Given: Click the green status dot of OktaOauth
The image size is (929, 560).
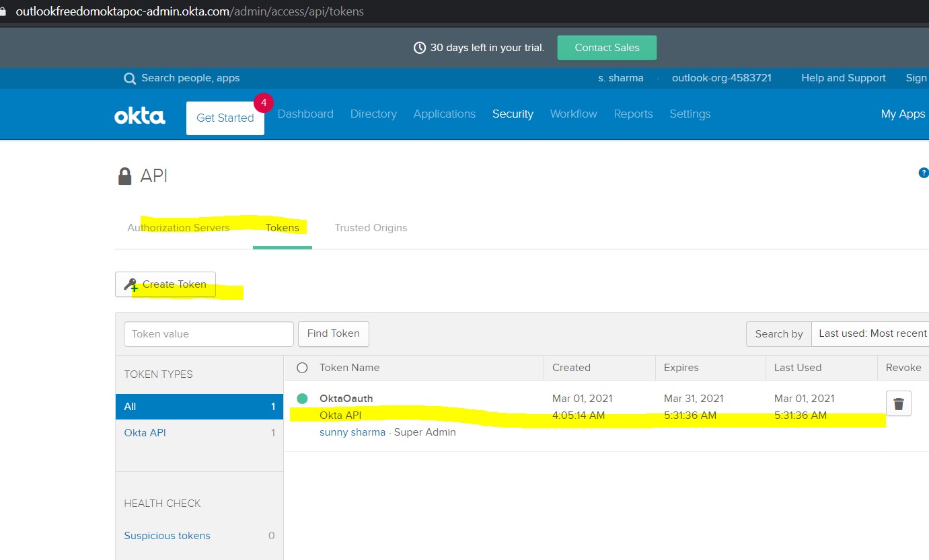Looking at the screenshot, I should 302,399.
